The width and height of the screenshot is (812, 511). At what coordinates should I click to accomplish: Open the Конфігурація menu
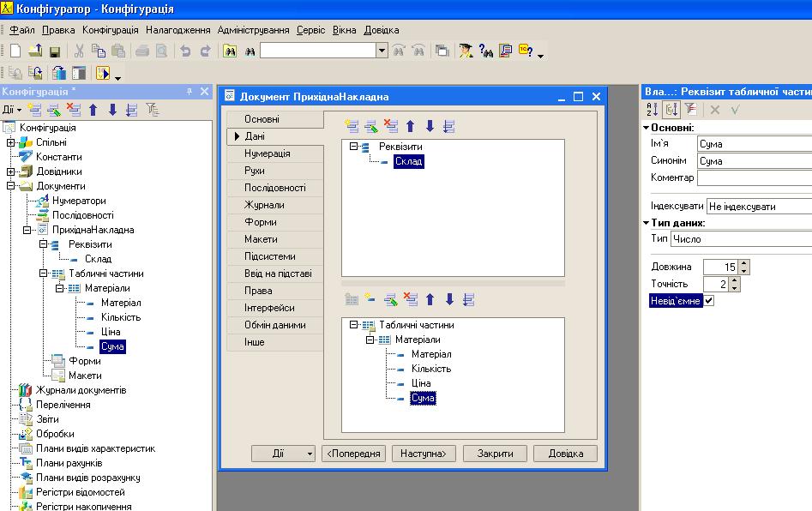coord(111,30)
